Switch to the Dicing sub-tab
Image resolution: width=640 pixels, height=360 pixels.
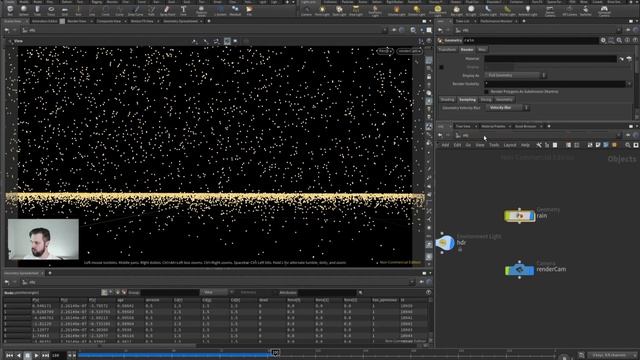pyautogui.click(x=486, y=100)
